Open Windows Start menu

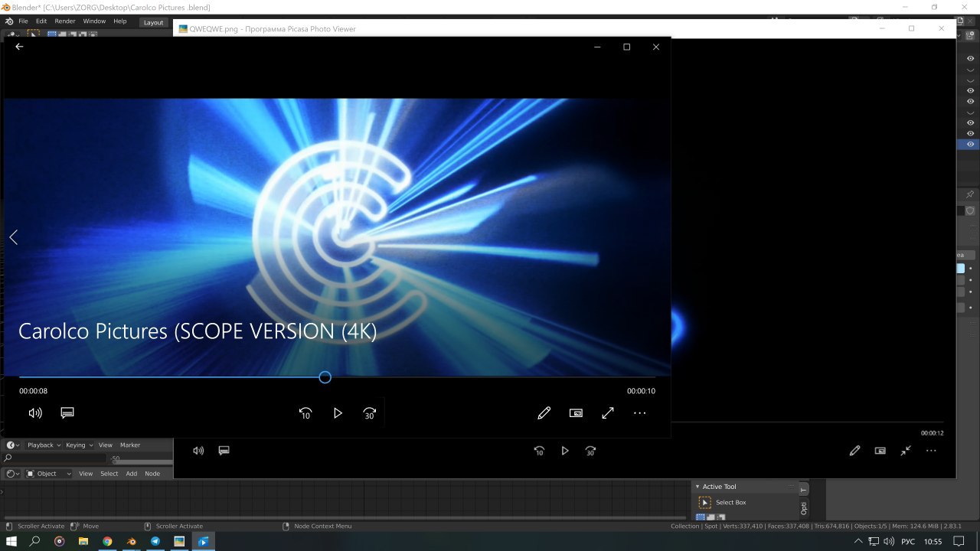[11, 541]
